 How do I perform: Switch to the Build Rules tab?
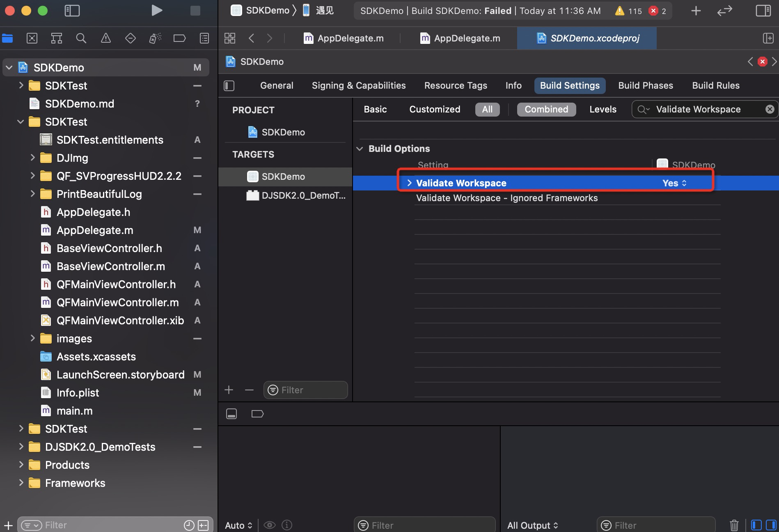[716, 85]
